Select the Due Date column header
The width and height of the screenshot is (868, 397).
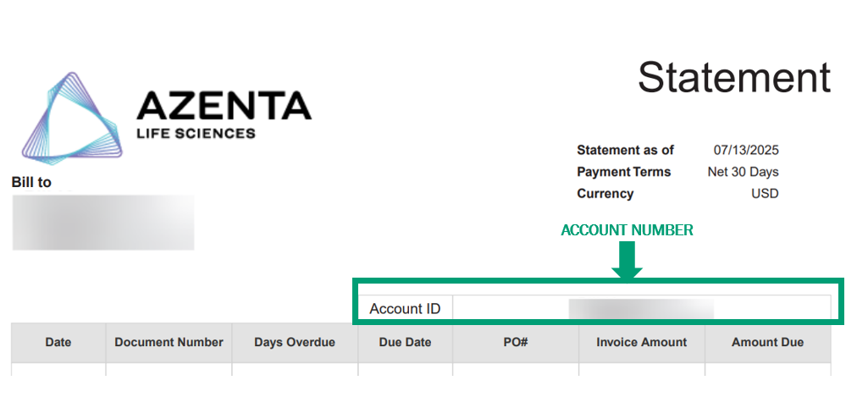(406, 342)
